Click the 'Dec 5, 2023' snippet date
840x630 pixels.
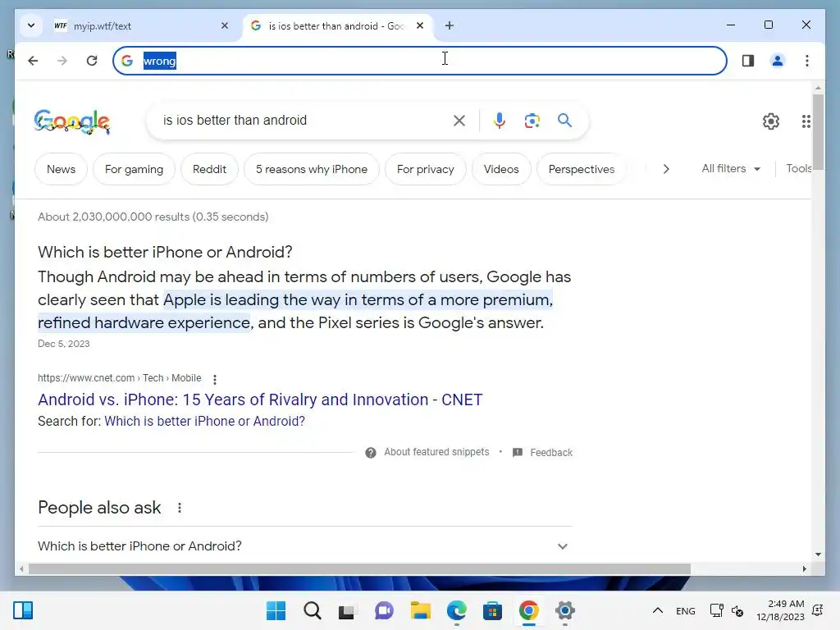[64, 344]
